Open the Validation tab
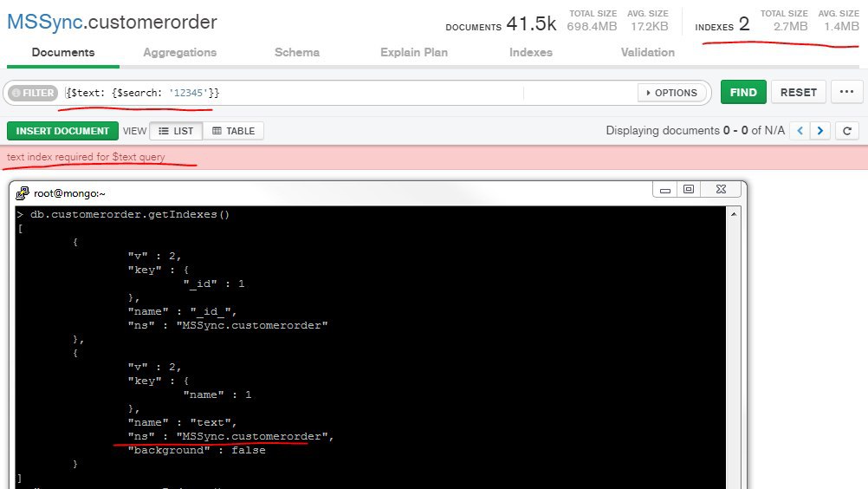The height and width of the screenshot is (489, 868). click(648, 53)
